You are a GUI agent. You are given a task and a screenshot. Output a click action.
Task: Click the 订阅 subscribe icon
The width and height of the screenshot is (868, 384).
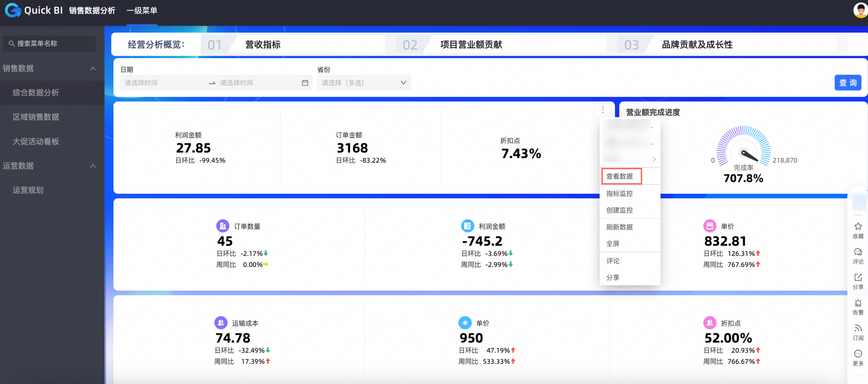click(858, 329)
